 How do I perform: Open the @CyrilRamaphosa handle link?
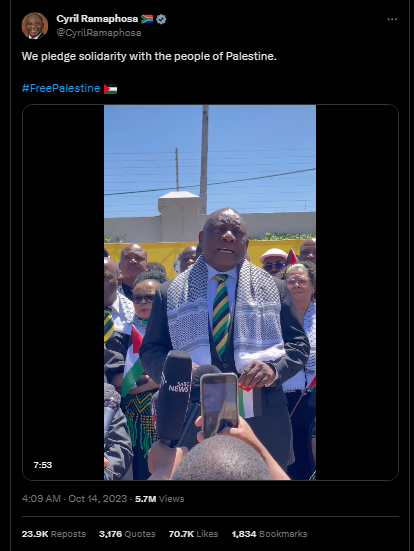(99, 33)
